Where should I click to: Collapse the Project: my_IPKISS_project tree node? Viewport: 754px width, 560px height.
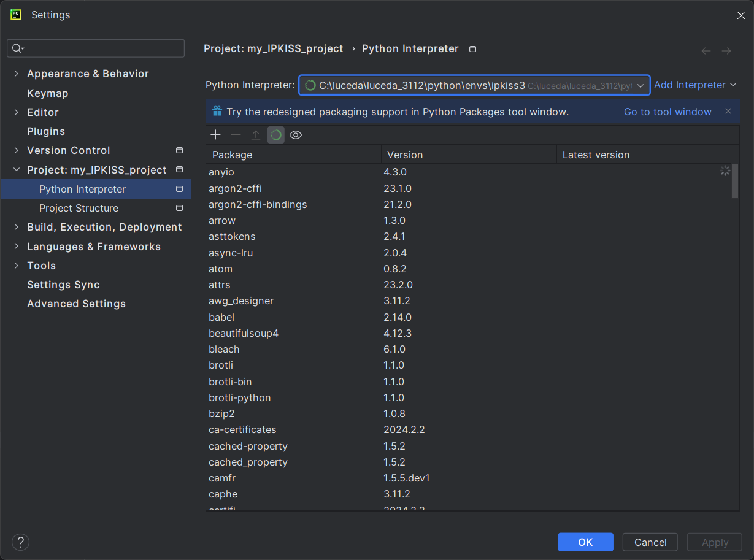[x=16, y=170]
